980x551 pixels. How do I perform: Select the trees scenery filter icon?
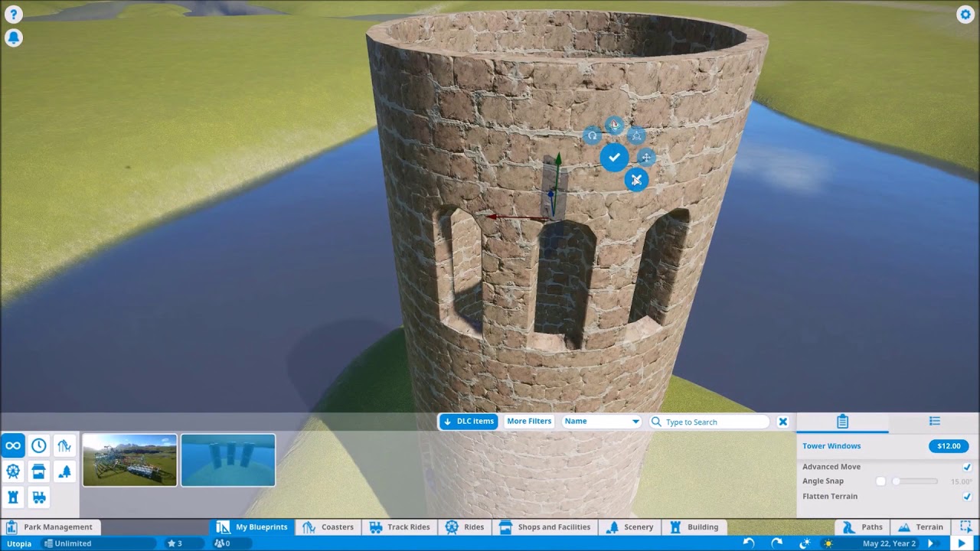[x=64, y=471]
